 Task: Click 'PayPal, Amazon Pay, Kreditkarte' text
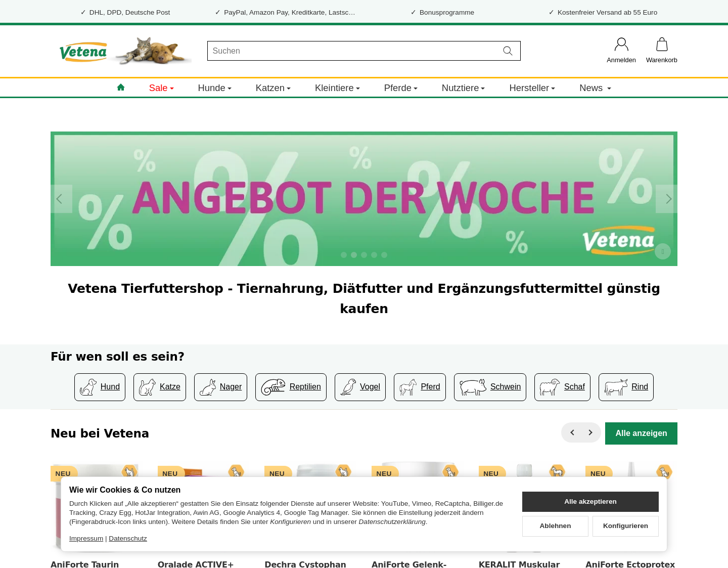pyautogui.click(x=289, y=12)
